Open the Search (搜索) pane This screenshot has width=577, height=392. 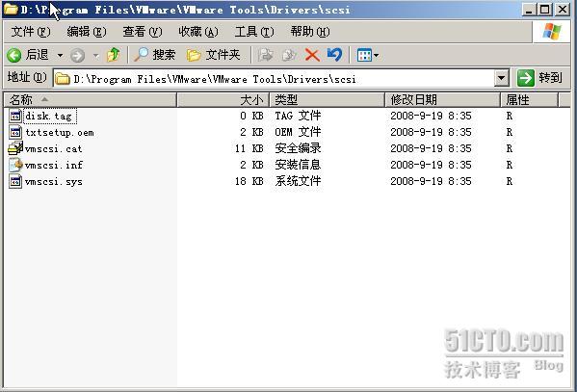tap(154, 55)
